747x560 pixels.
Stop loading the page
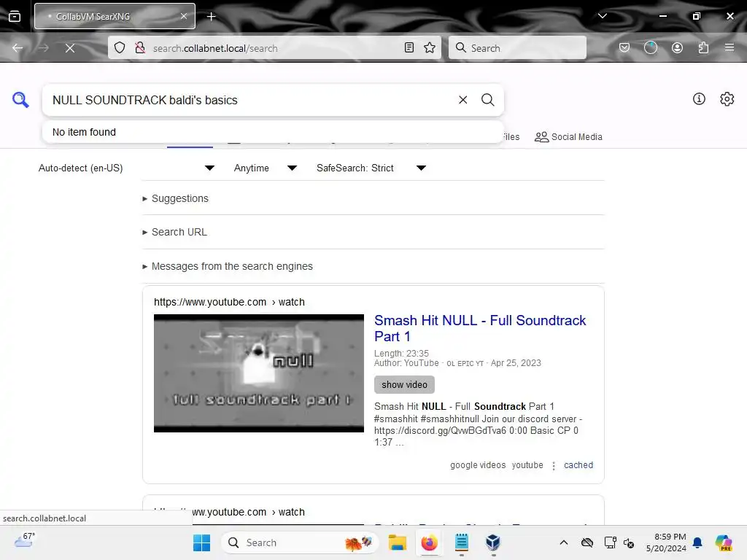[69, 48]
